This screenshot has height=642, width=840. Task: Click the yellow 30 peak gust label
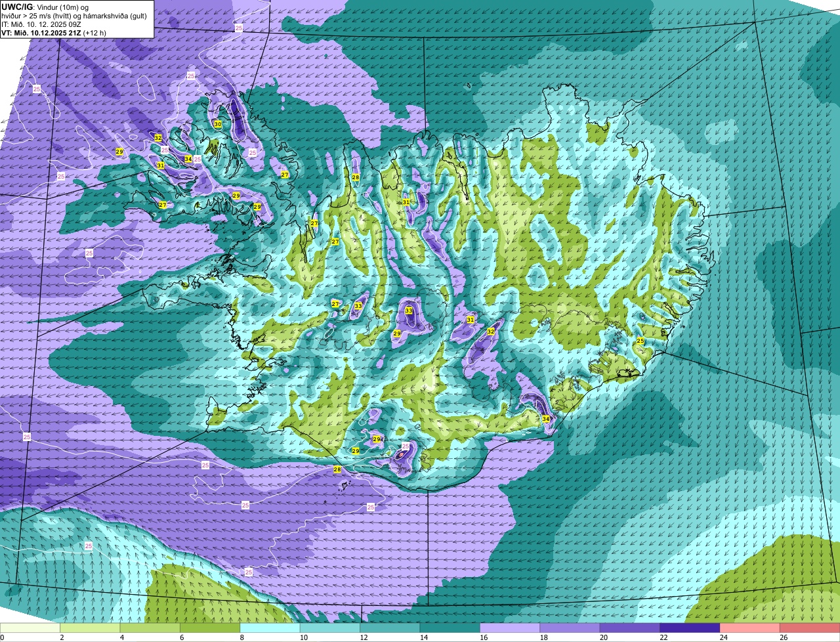point(217,124)
